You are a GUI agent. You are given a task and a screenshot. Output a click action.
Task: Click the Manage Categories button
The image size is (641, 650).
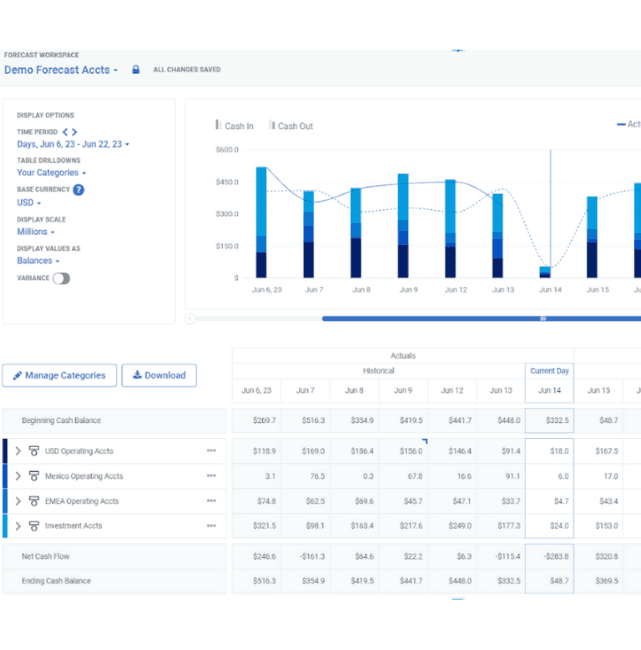(59, 376)
